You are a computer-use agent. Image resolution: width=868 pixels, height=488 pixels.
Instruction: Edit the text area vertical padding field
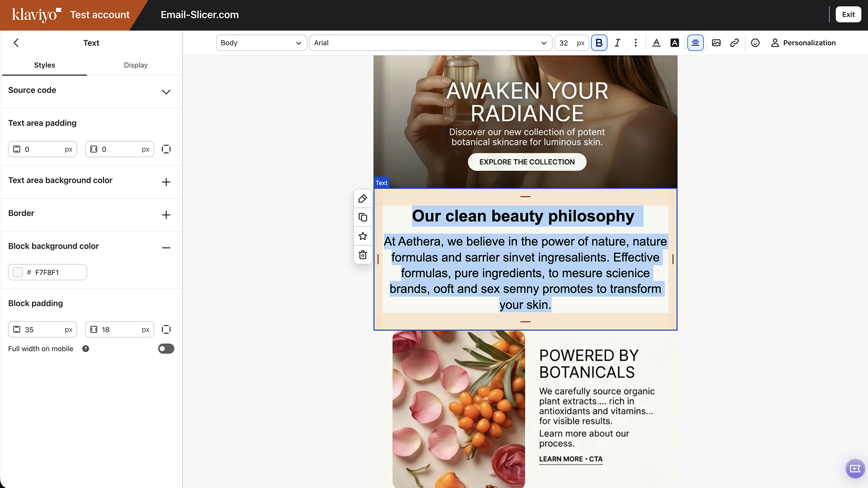click(42, 149)
